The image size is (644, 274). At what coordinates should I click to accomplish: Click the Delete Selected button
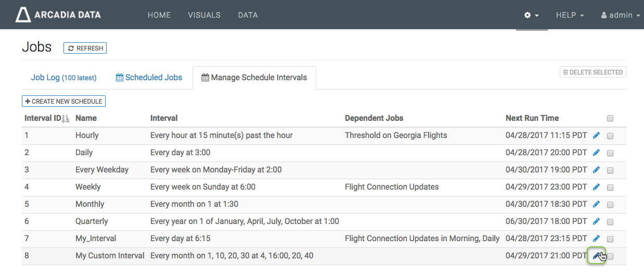pyautogui.click(x=593, y=72)
